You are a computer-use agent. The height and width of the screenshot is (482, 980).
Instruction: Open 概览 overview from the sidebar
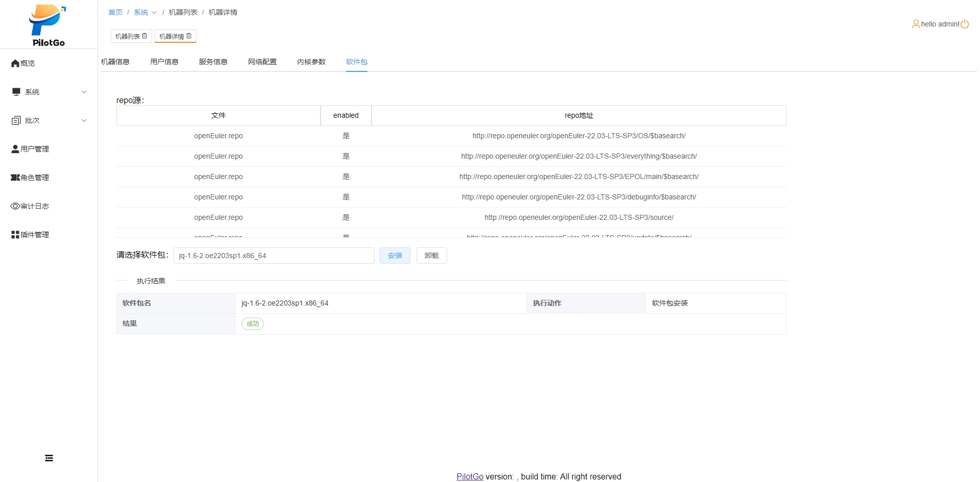28,63
